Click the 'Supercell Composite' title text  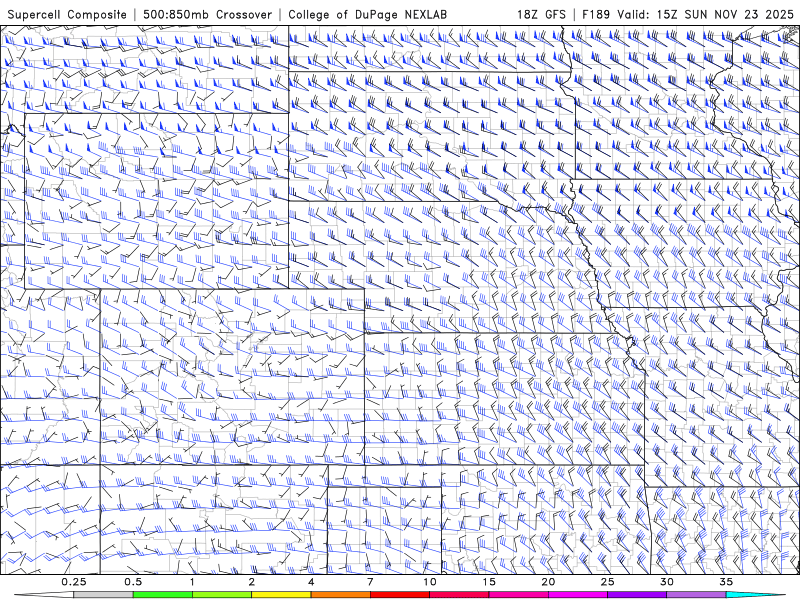pos(67,14)
